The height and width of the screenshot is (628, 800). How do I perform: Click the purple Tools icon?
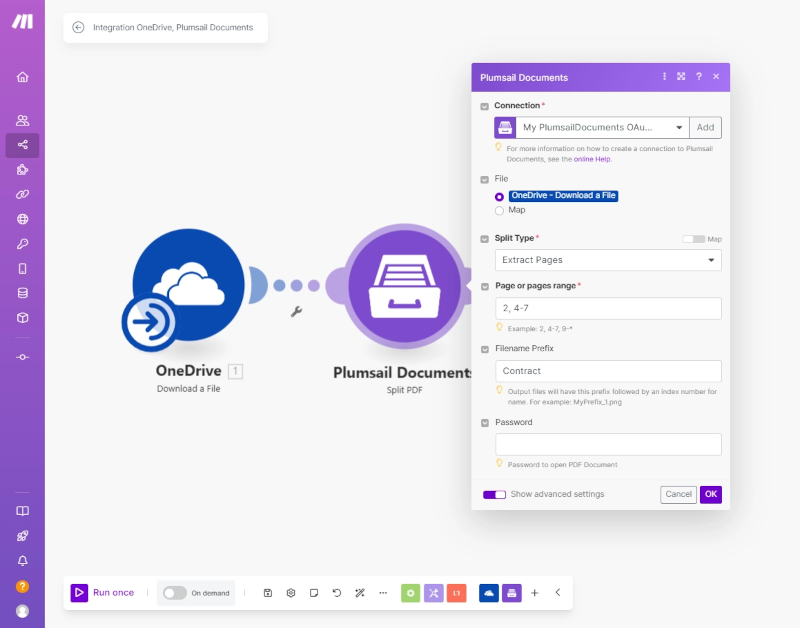434,593
